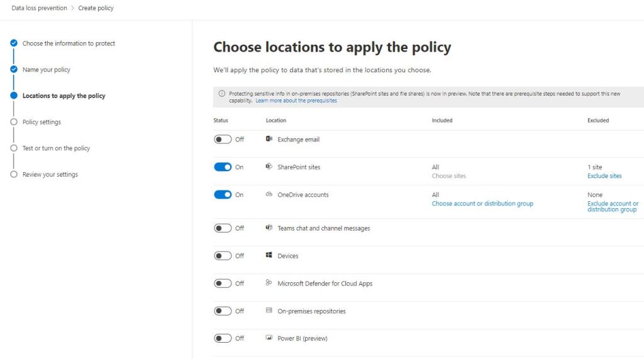Click the Exchange email location icon

[x=269, y=139]
